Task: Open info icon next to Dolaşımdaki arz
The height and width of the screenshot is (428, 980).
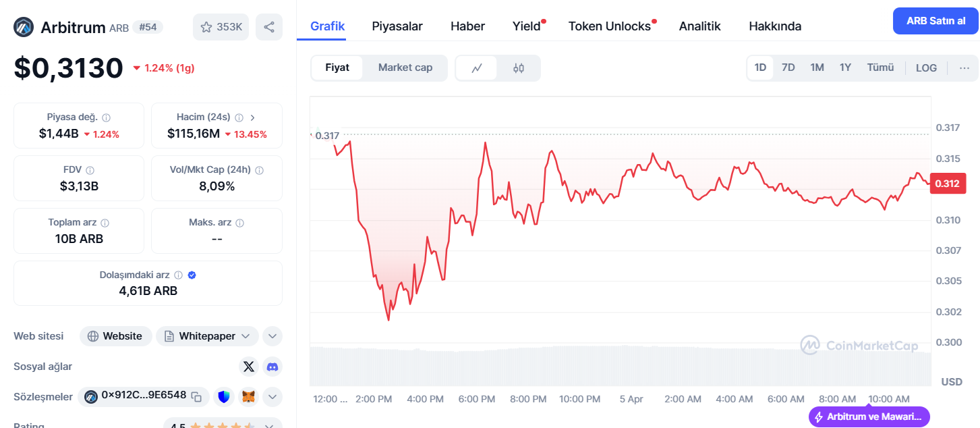Action: [x=178, y=275]
